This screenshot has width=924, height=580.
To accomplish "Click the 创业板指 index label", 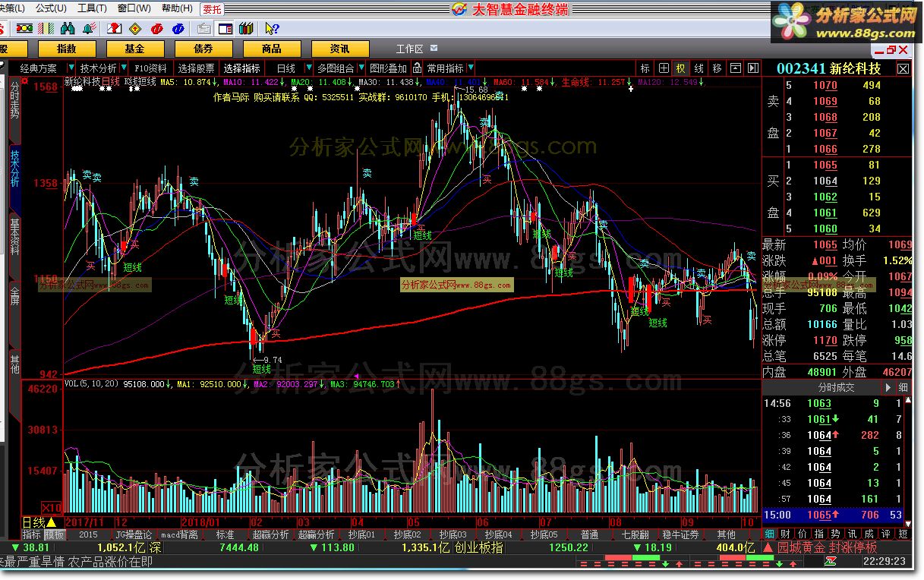I will point(478,547).
